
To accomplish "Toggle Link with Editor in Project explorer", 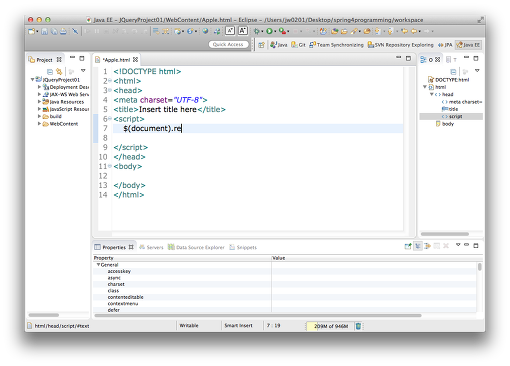I will point(59,71).
